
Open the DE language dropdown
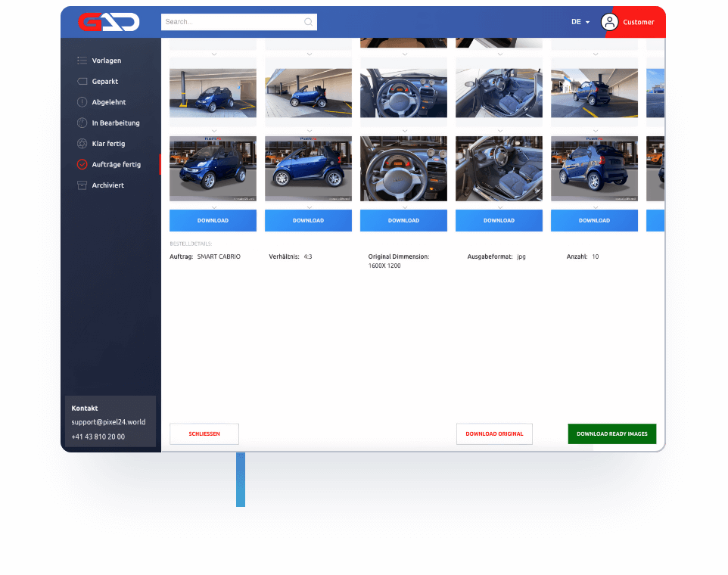[x=580, y=22]
